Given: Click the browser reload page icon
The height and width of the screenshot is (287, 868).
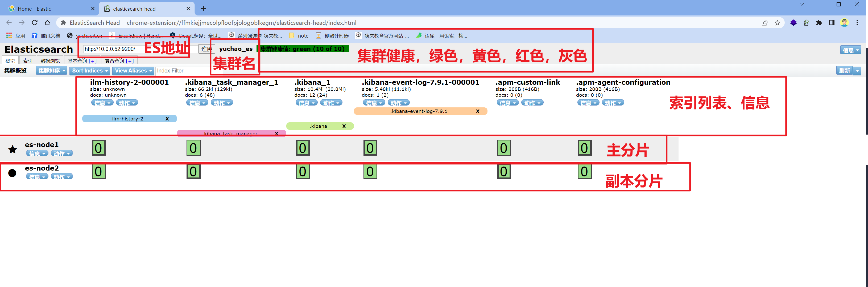Looking at the screenshot, I should [x=34, y=23].
